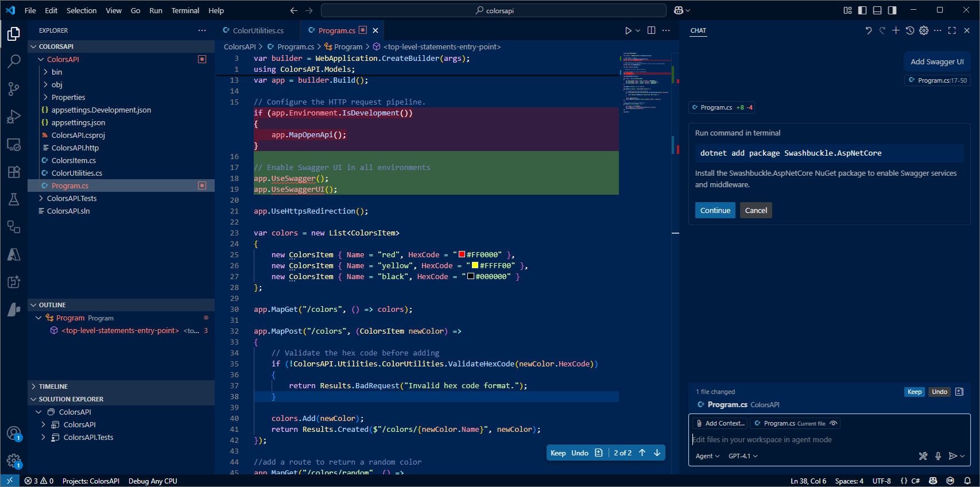Switch to the ColorUtilities.cs tab
The height and width of the screenshot is (487, 980).
tap(258, 30)
